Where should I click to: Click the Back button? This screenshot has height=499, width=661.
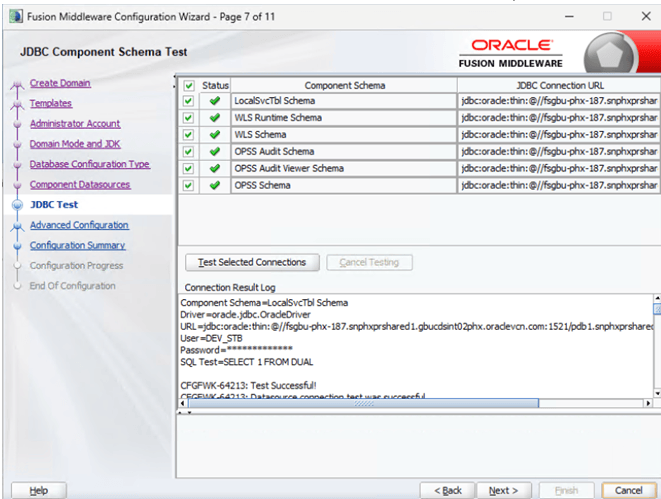tap(448, 491)
